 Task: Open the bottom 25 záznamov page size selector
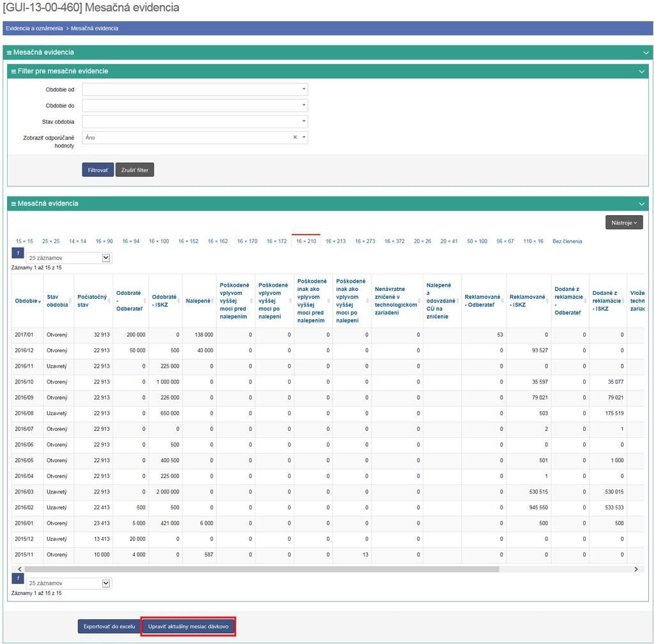coord(69,583)
